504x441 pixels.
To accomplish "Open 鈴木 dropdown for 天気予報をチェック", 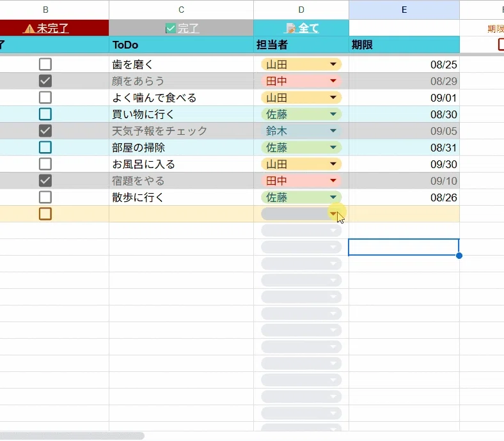I will 333,131.
